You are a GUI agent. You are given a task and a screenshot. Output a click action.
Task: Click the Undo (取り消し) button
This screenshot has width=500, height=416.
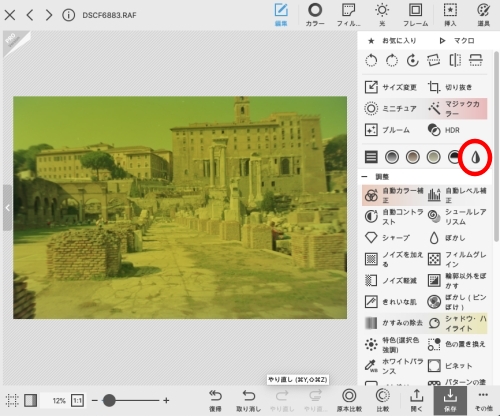pyautogui.click(x=248, y=400)
